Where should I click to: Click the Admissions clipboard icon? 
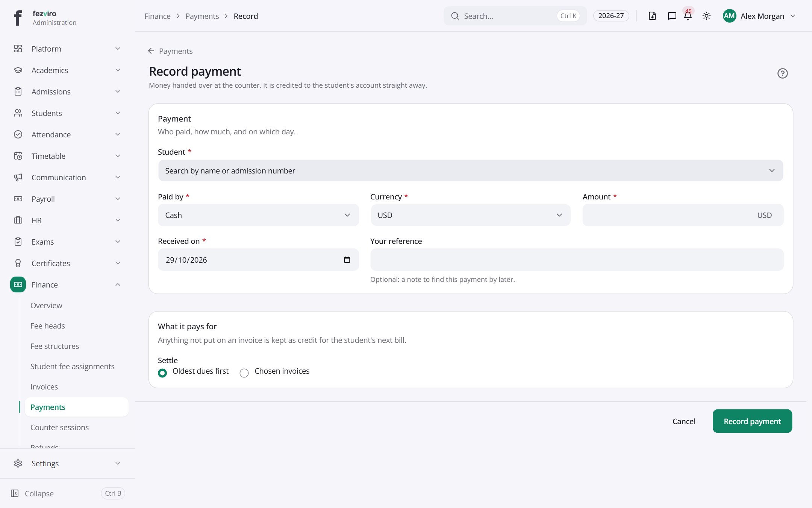[x=18, y=91]
